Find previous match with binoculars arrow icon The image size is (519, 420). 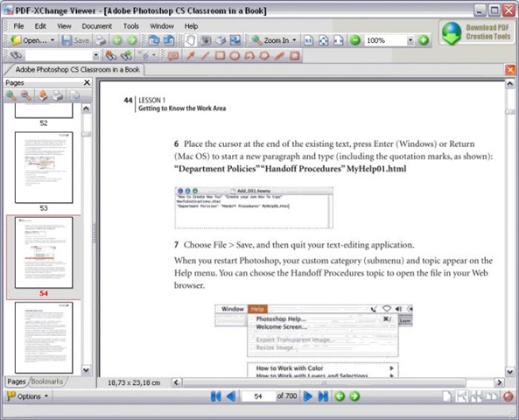(110, 55)
